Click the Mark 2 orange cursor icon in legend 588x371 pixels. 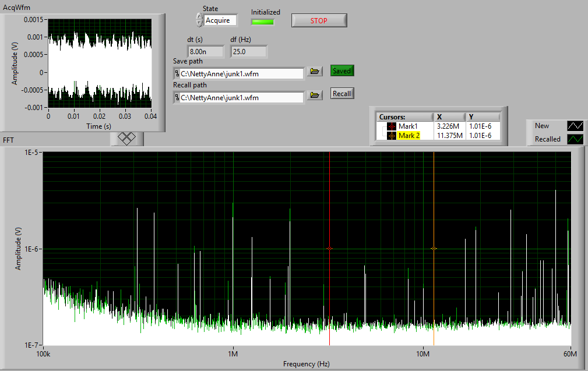click(391, 136)
